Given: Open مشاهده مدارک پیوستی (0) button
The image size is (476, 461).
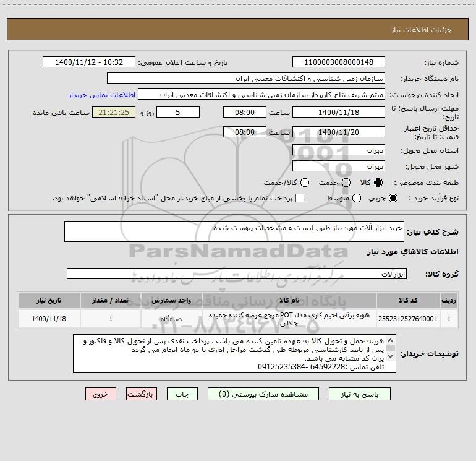Looking at the screenshot, I should click(x=263, y=394).
